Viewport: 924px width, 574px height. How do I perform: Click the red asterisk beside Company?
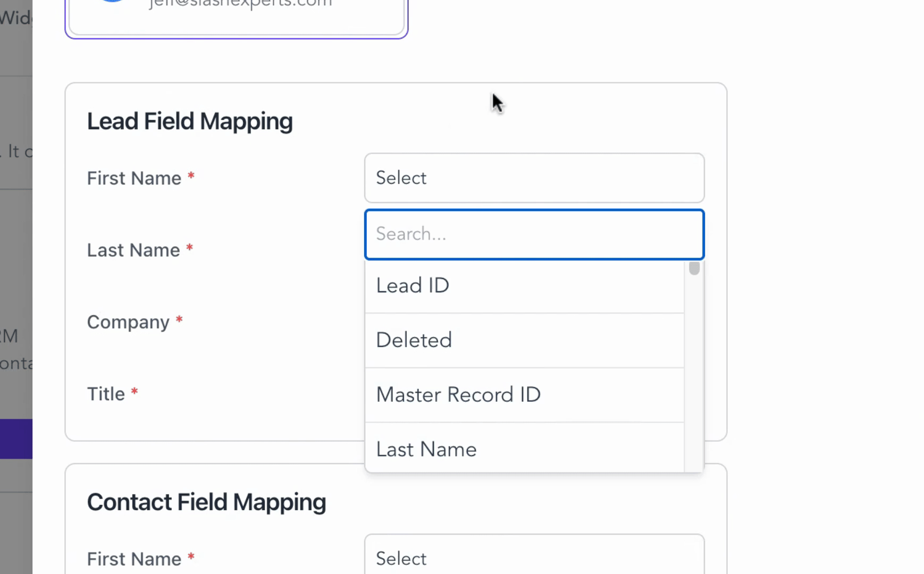coord(179,320)
